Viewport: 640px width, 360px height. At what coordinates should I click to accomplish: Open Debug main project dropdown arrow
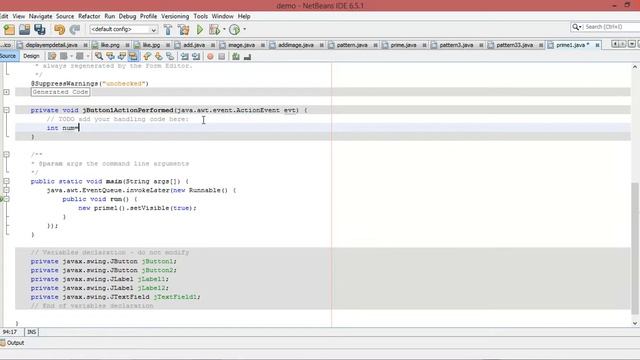(x=224, y=29)
